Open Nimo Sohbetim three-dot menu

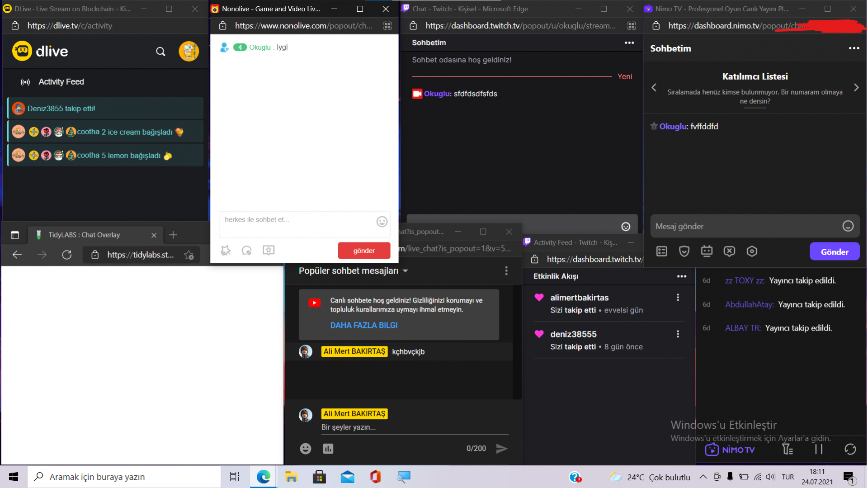(x=854, y=48)
